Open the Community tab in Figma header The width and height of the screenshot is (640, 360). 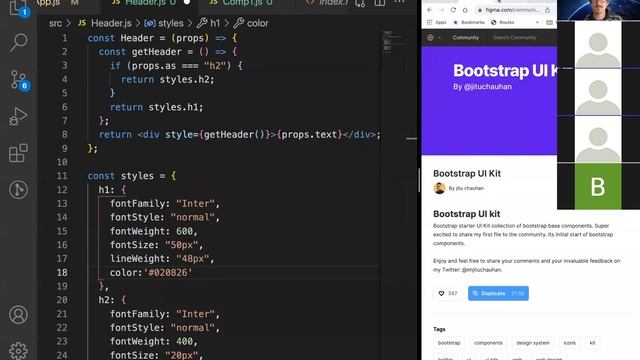[x=465, y=38]
